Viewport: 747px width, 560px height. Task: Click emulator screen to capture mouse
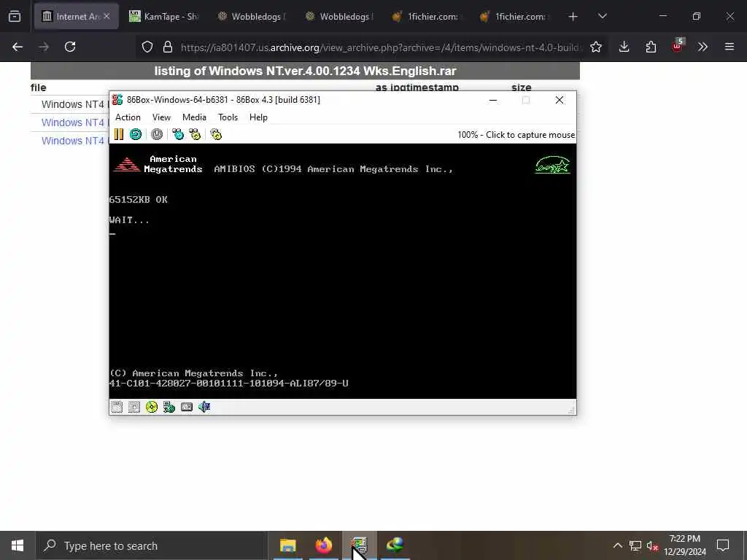coord(343,271)
